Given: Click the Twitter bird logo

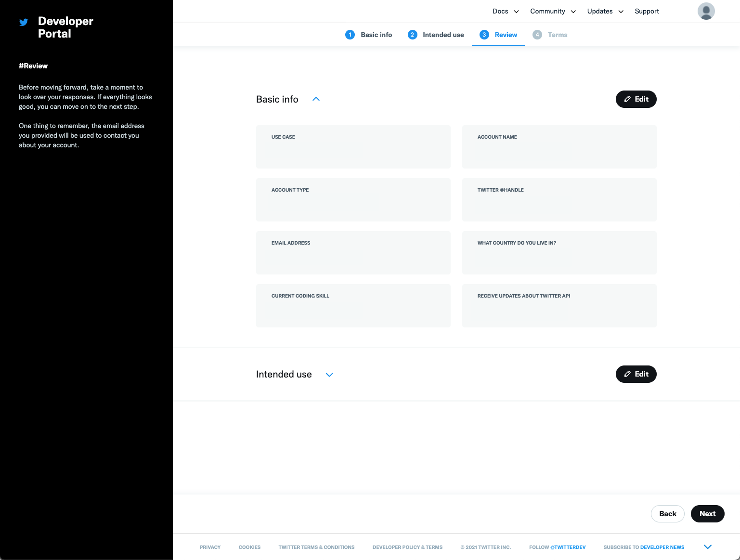Looking at the screenshot, I should pyautogui.click(x=24, y=22).
